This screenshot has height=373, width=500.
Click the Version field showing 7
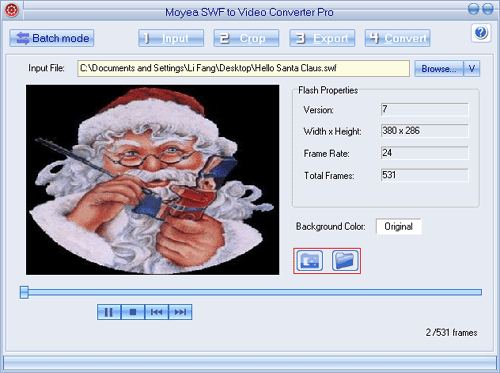click(x=425, y=109)
